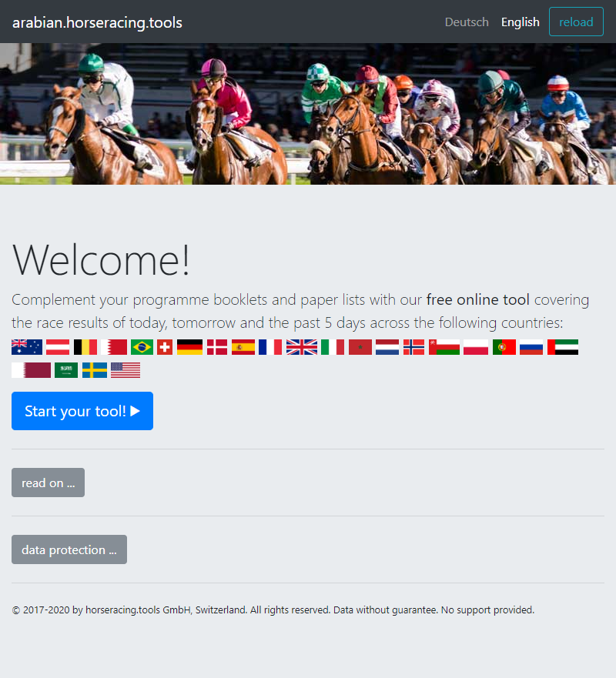This screenshot has width=616, height=678.
Task: Click the reload button
Action: point(576,22)
